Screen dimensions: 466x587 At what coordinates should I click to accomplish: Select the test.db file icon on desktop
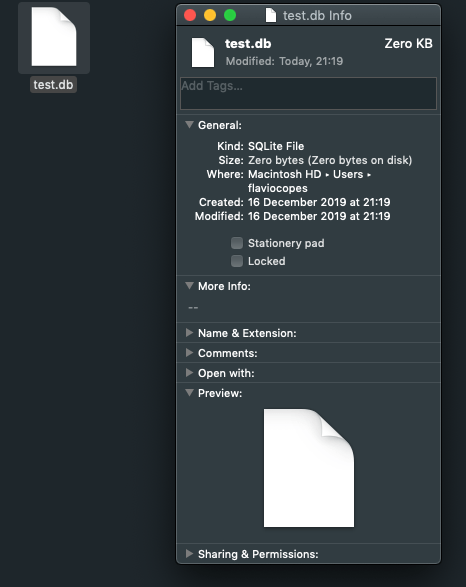pos(54,37)
